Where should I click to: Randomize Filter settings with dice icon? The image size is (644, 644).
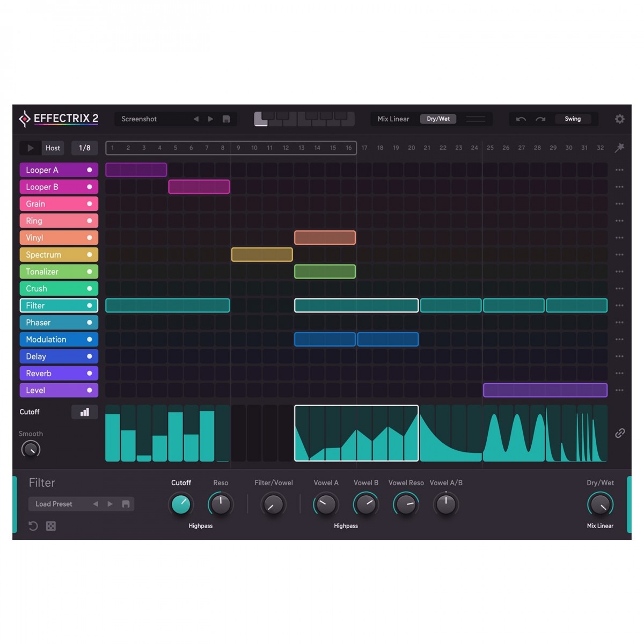tap(51, 526)
